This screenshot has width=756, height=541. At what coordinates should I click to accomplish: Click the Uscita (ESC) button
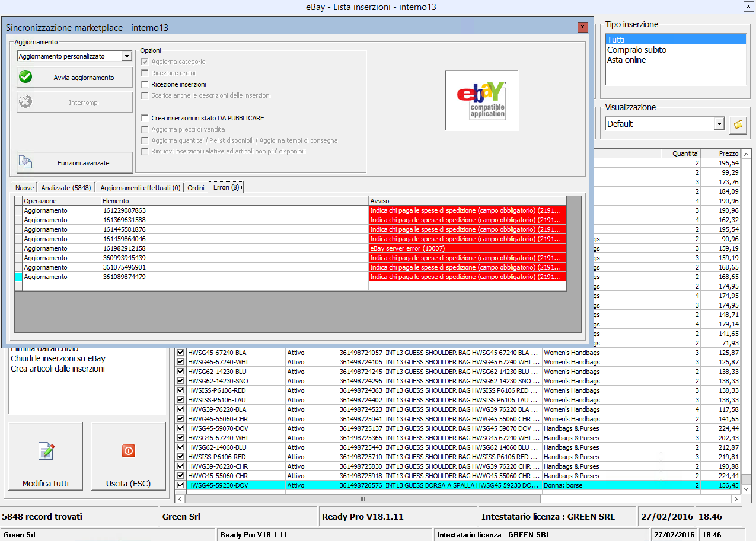128,456
